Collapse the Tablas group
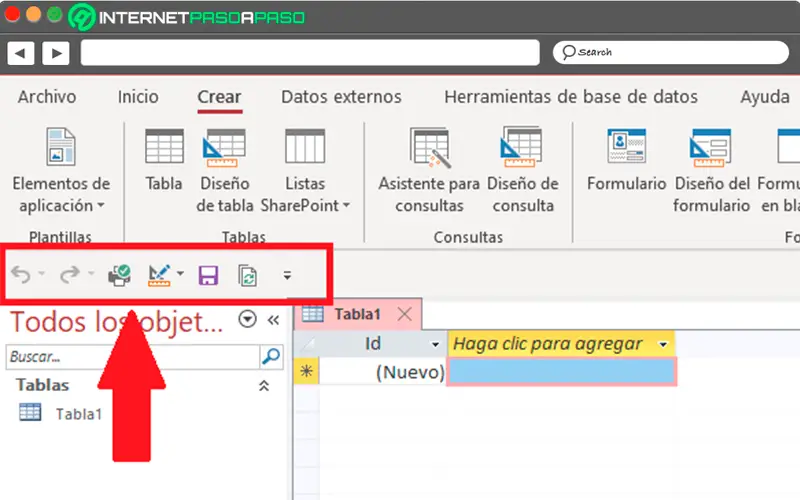The width and height of the screenshot is (800, 500). (x=264, y=385)
